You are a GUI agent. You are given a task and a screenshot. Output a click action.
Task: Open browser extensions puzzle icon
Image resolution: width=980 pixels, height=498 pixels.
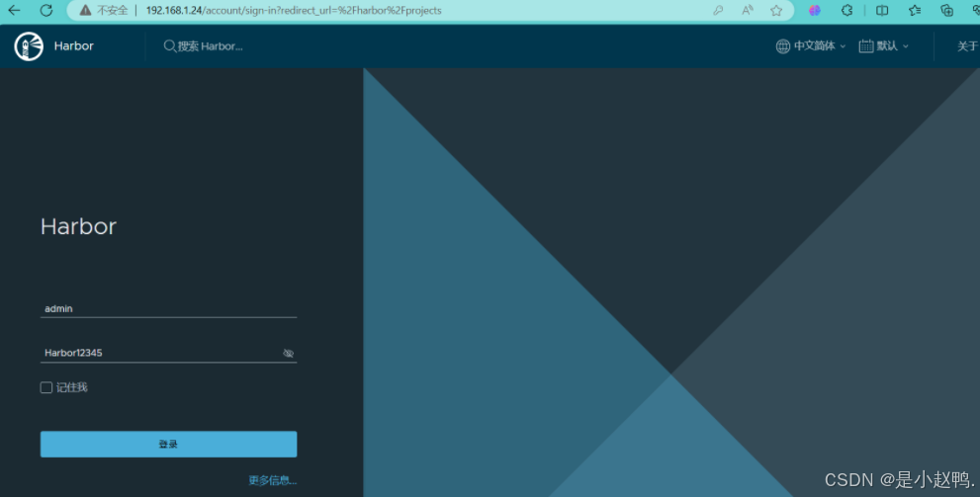(x=846, y=10)
